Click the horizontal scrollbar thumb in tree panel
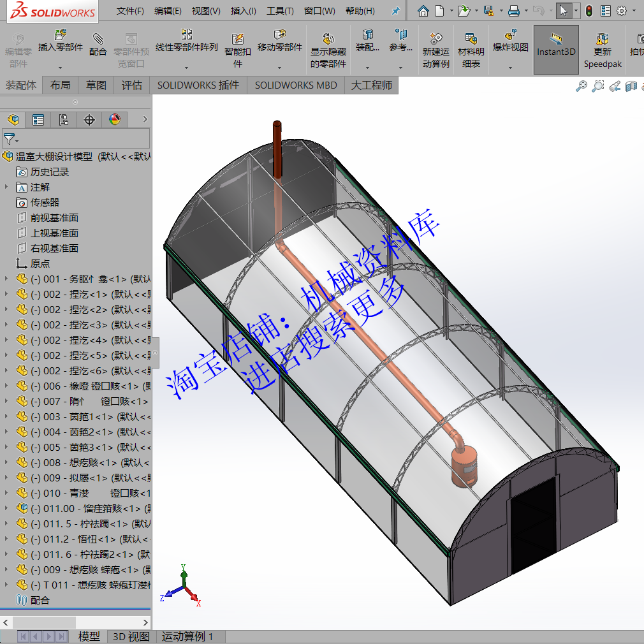The height and width of the screenshot is (644, 644). coord(43,622)
